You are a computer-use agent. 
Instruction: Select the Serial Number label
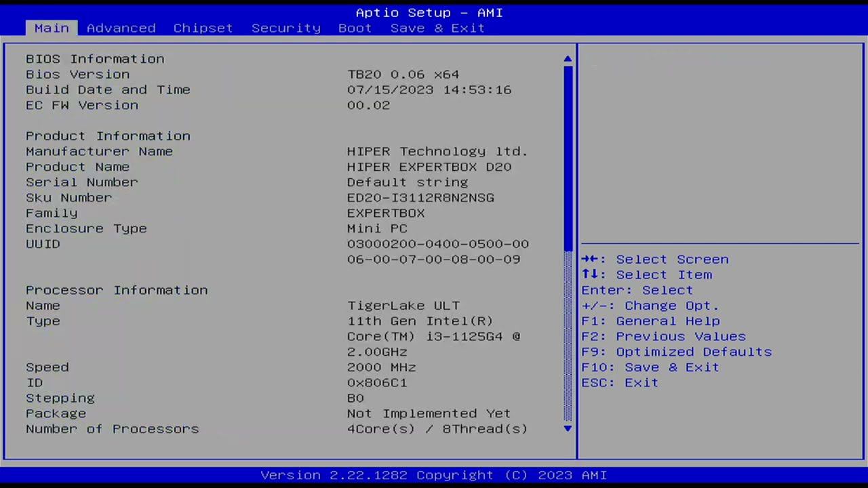pos(82,182)
